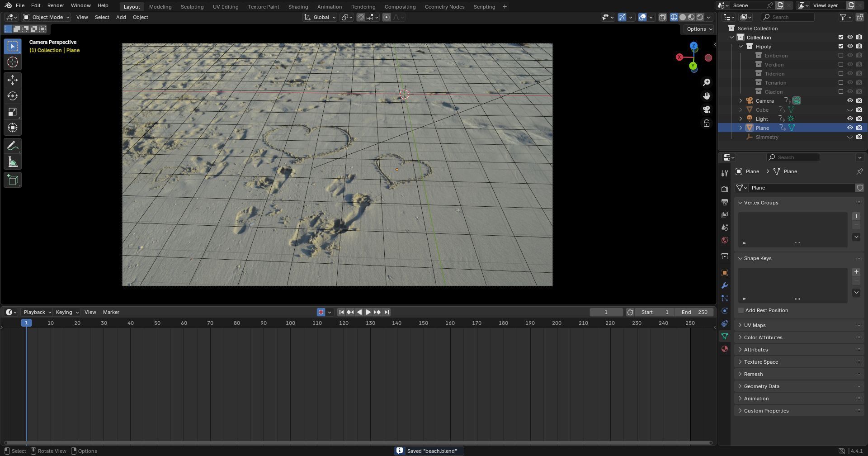Image resolution: width=868 pixels, height=456 pixels.
Task: Pin the properties editor context
Action: (x=859, y=171)
